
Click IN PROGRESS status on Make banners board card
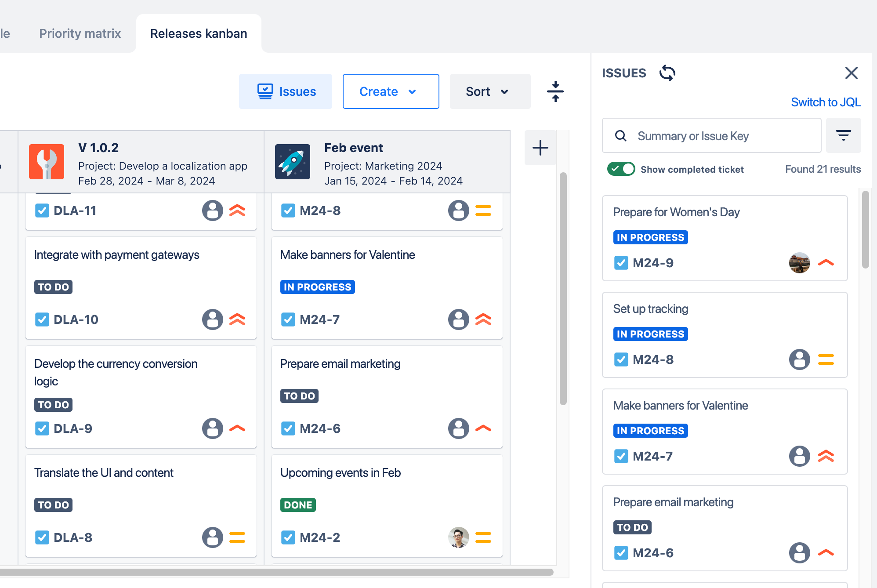(x=317, y=287)
